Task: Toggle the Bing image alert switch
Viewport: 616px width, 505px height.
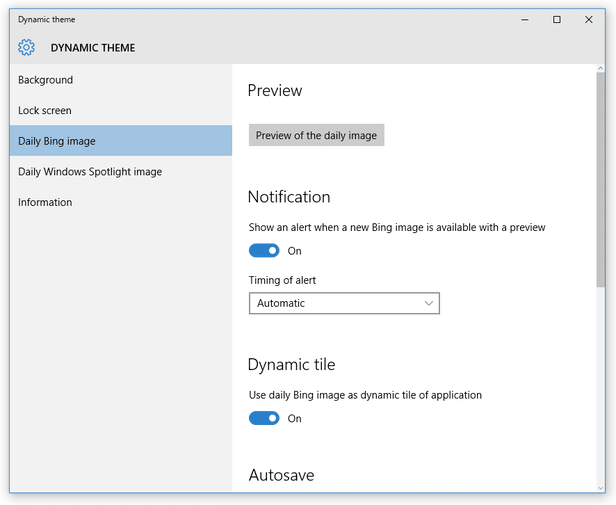Action: (264, 250)
